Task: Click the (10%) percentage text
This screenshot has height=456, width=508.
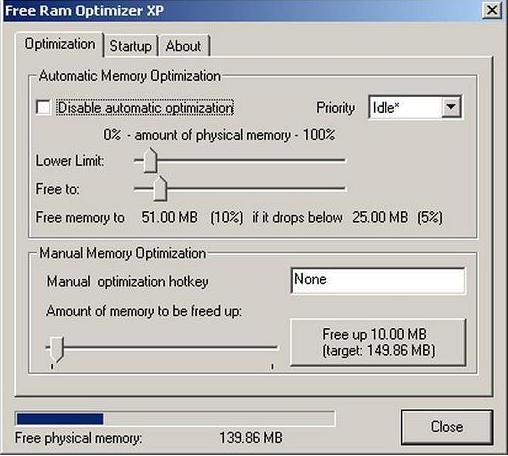Action: [227, 217]
